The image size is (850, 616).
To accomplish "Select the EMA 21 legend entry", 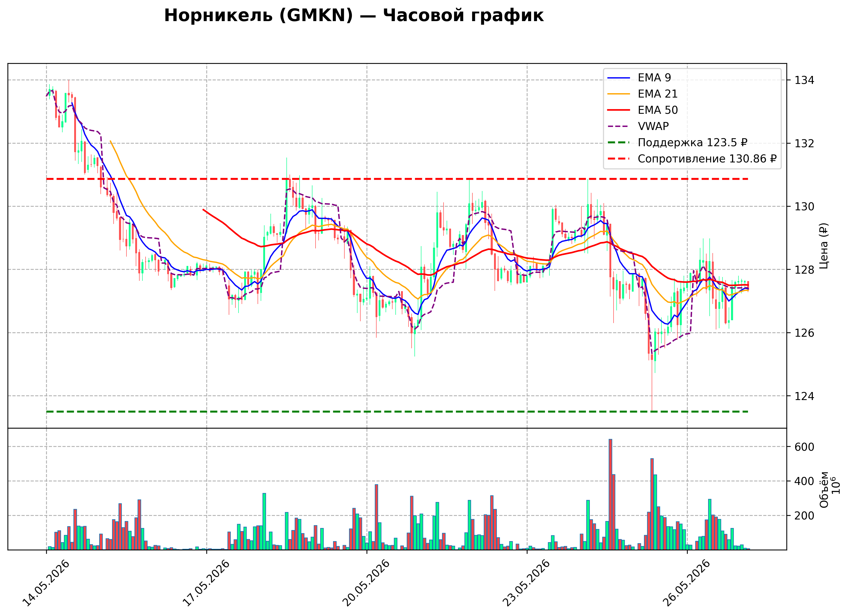I will 643,94.
